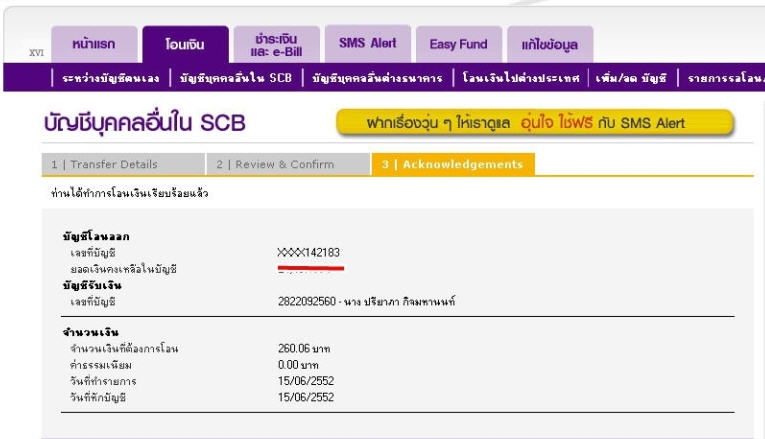
Task: Click transaction date next to วันที่ทำรายการ
Action: tap(306, 381)
